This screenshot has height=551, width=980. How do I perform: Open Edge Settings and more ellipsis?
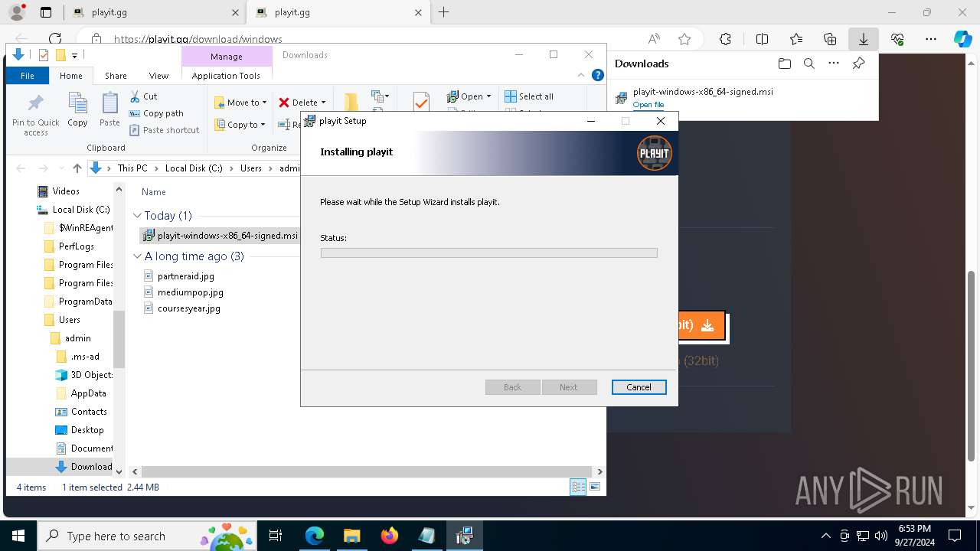[931, 39]
